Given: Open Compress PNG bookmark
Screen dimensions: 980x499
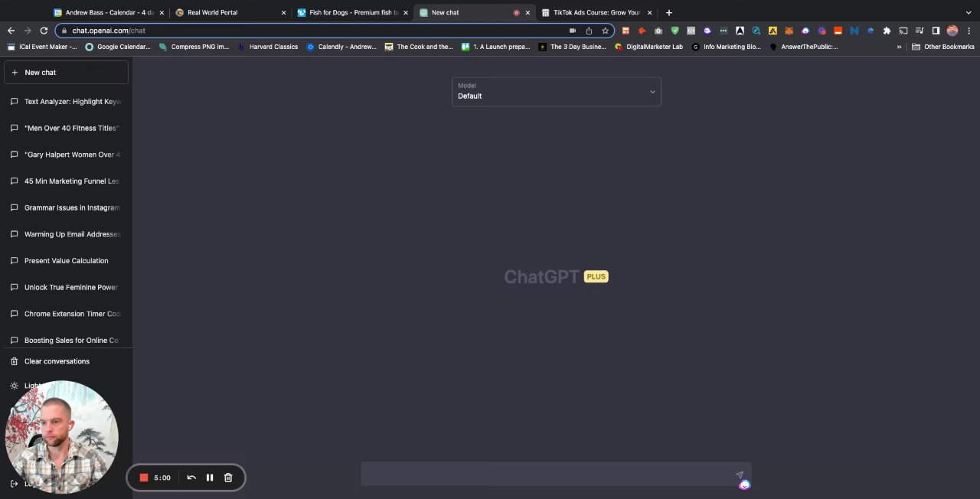Looking at the screenshot, I should pos(194,47).
